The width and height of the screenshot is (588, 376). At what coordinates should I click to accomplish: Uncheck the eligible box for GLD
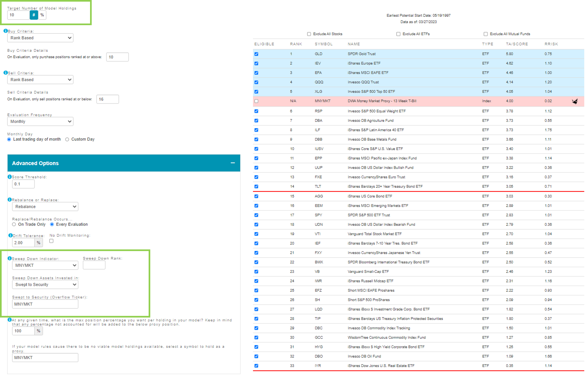pos(256,54)
